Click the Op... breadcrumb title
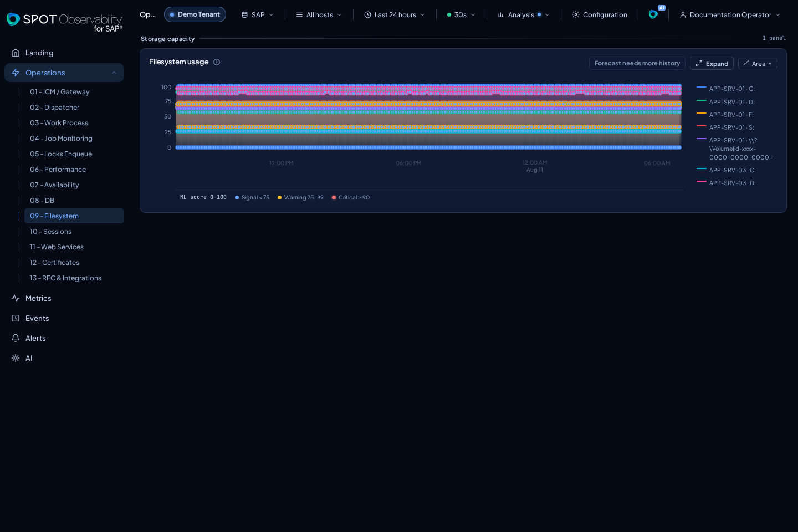The height and width of the screenshot is (532, 798). 147,14
